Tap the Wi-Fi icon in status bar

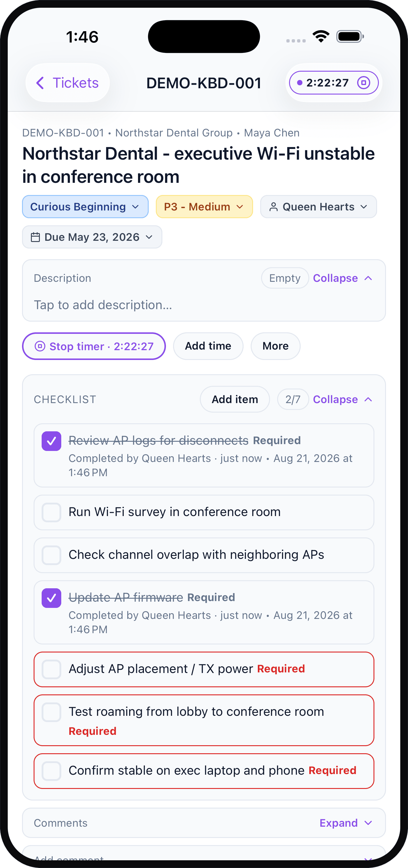click(321, 36)
